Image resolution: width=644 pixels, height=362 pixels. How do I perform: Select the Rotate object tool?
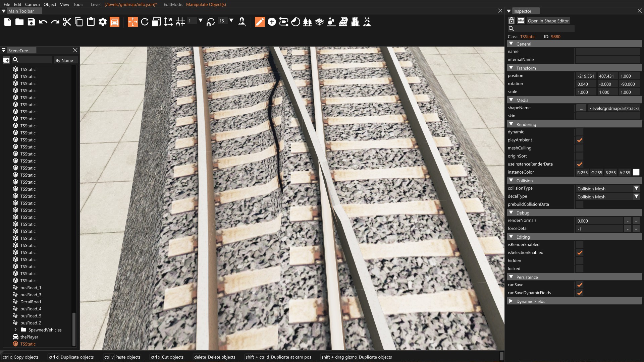145,22
